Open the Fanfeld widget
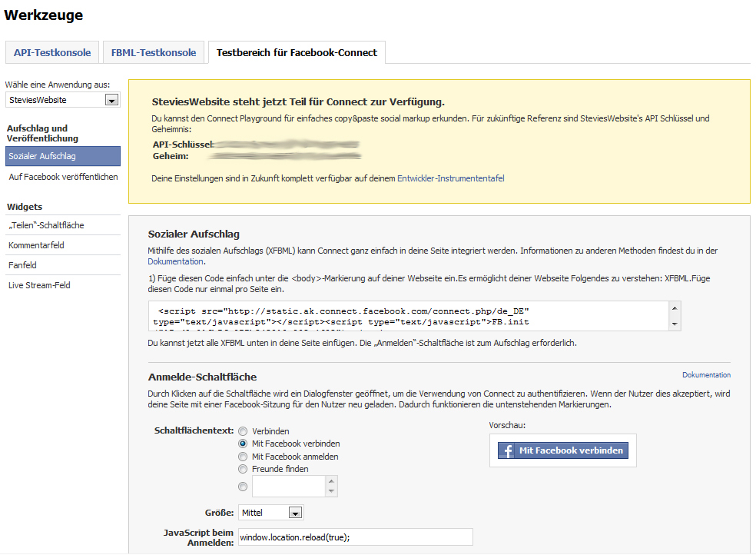The width and height of the screenshot is (756, 555). (x=63, y=265)
